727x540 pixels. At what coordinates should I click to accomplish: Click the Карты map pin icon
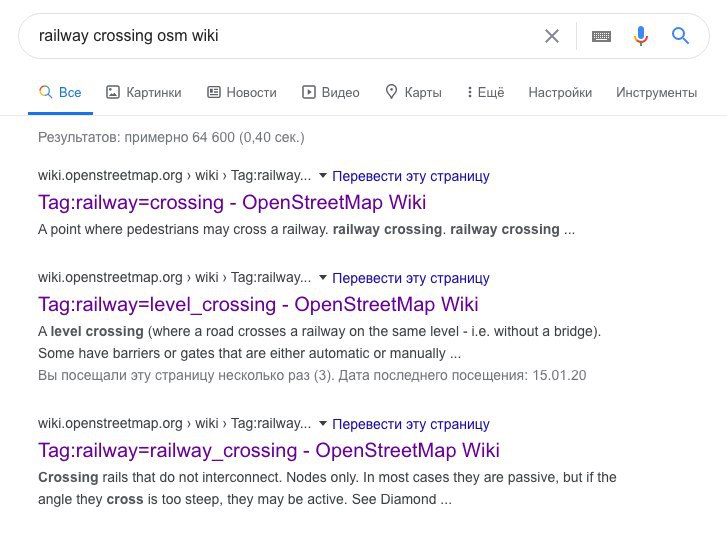(x=391, y=92)
